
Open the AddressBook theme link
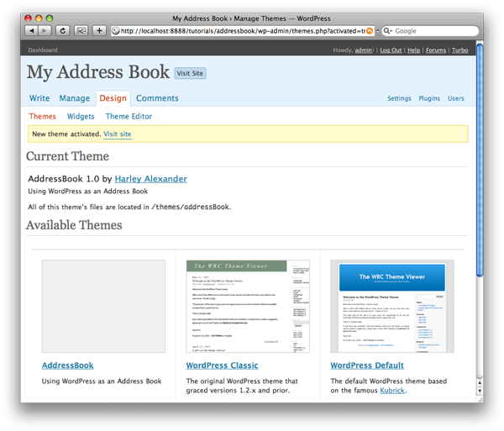[67, 365]
